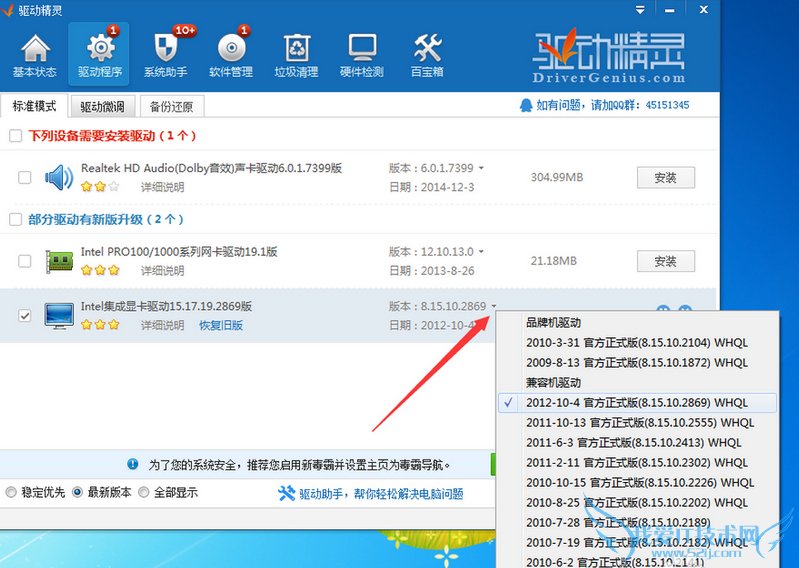
Task: Click the 日期：2014-12-3 text
Action: 432,187
